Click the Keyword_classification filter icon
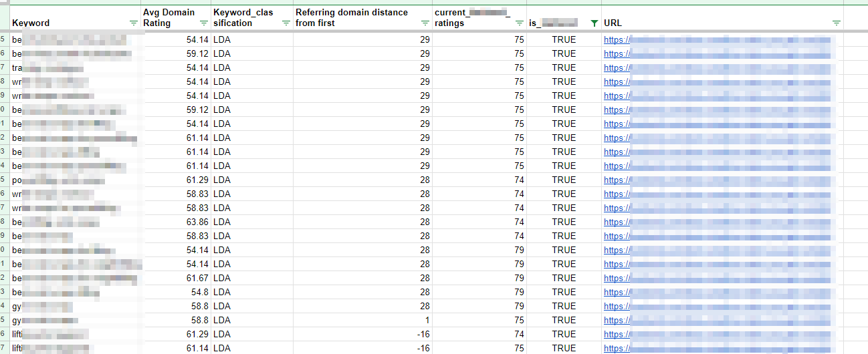This screenshot has width=868, height=354. pyautogui.click(x=286, y=23)
